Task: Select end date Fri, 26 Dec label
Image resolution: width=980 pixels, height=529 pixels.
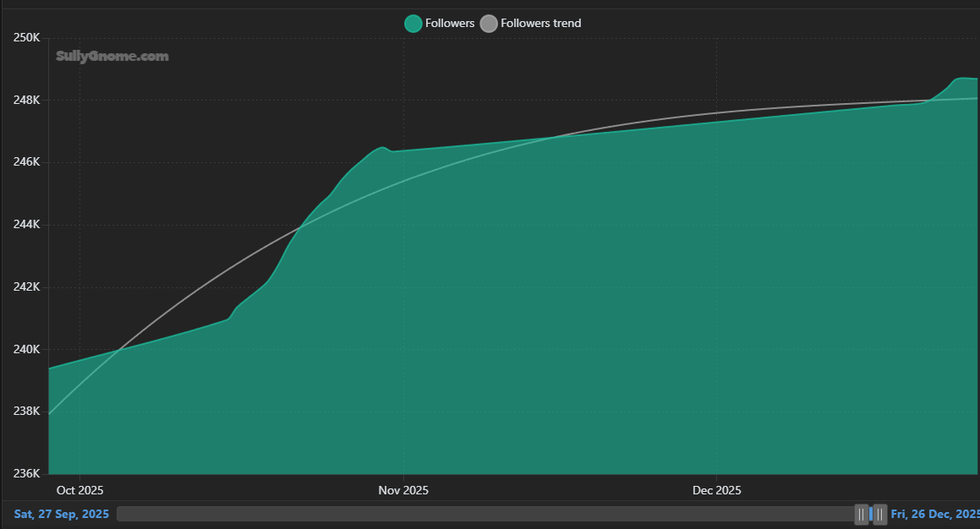Action: pos(935,514)
